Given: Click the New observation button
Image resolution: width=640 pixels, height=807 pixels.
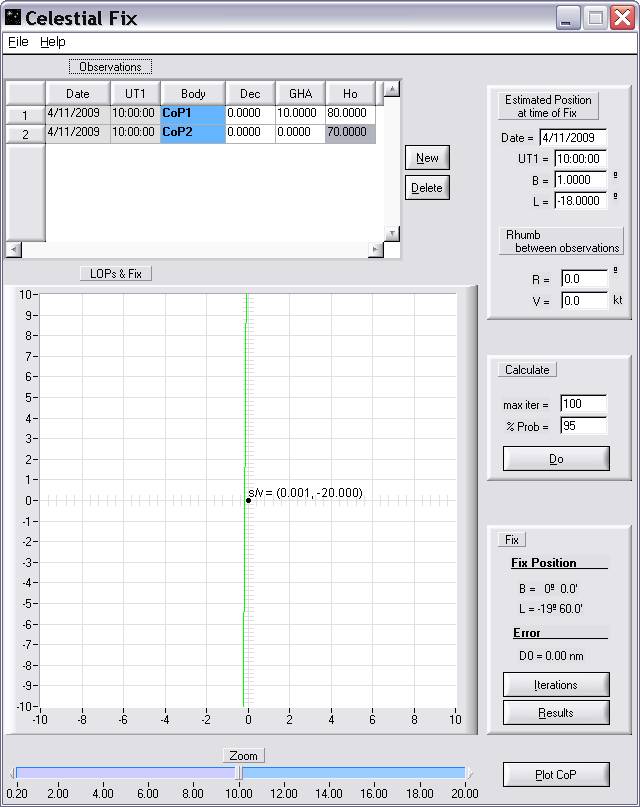Looking at the screenshot, I should point(427,158).
